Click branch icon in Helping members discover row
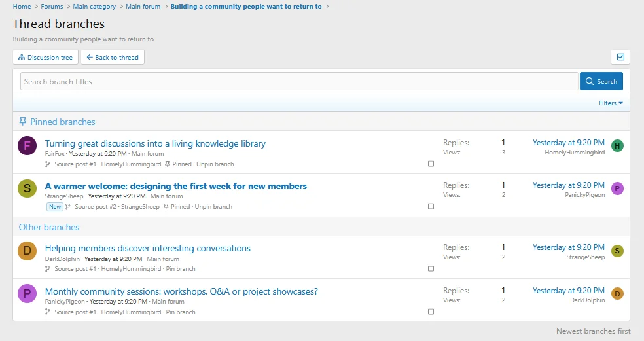644x341 pixels. [47, 269]
